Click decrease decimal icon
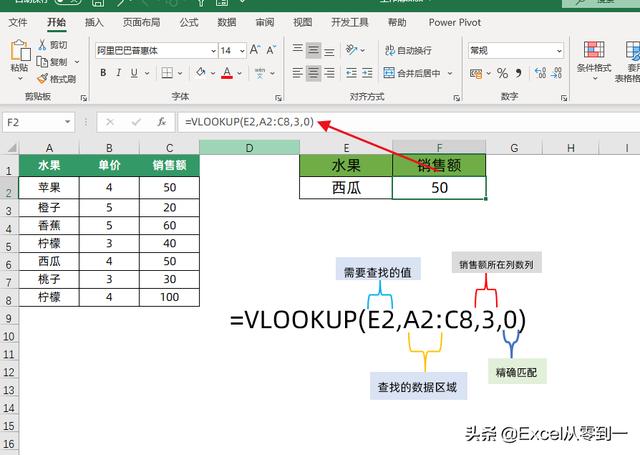640x455 pixels. pos(556,73)
